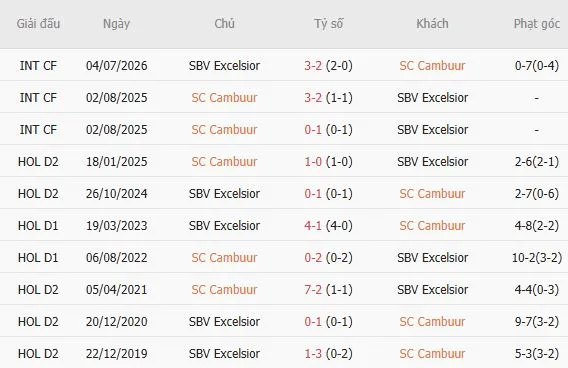568x368 pixels.
Task: Open SBV Excelsior in 04/07/2026 match
Action: 224,66
